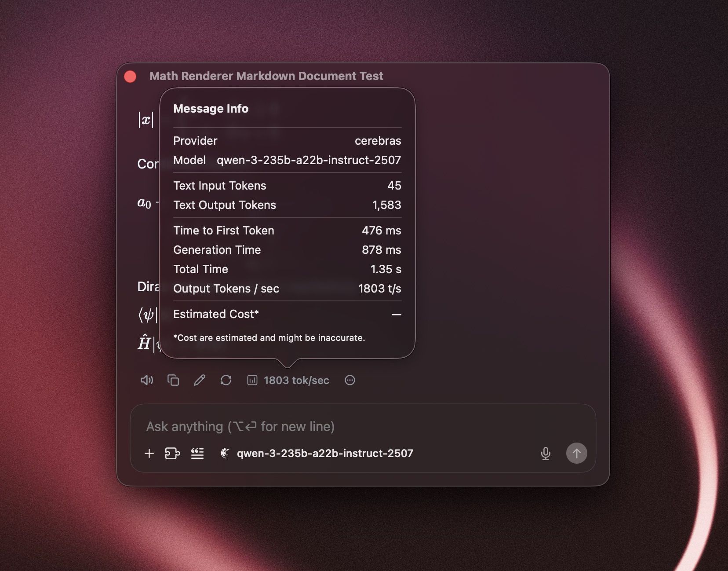Send a message with the up-arrow button

tap(577, 454)
